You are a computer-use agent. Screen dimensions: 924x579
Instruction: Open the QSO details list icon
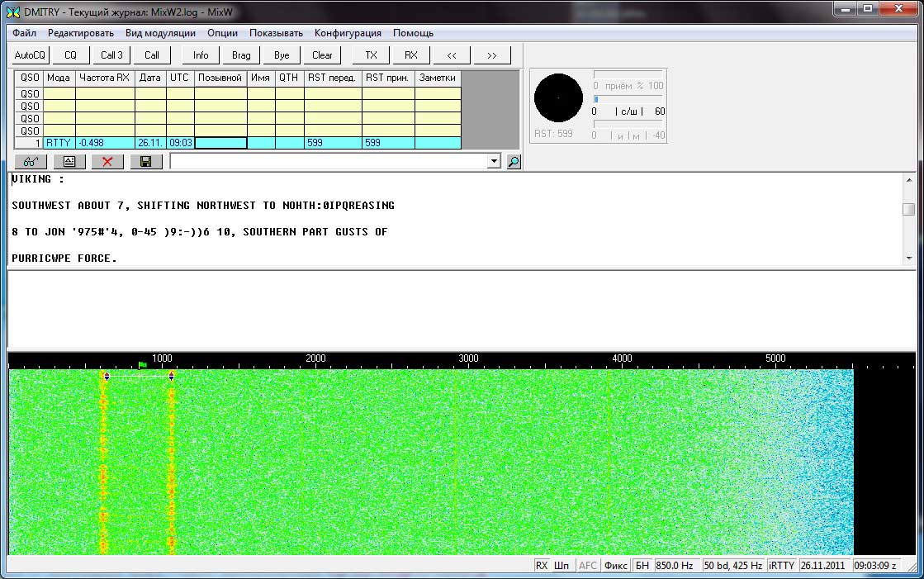[69, 162]
